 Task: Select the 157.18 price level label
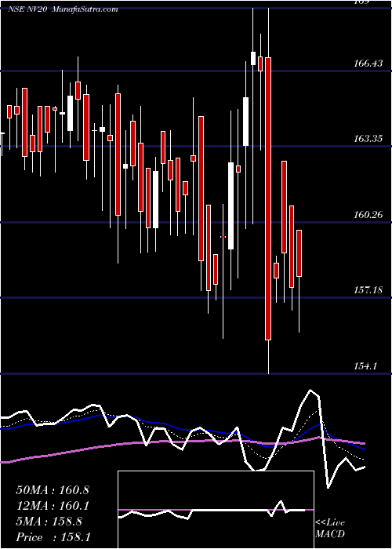tap(368, 290)
